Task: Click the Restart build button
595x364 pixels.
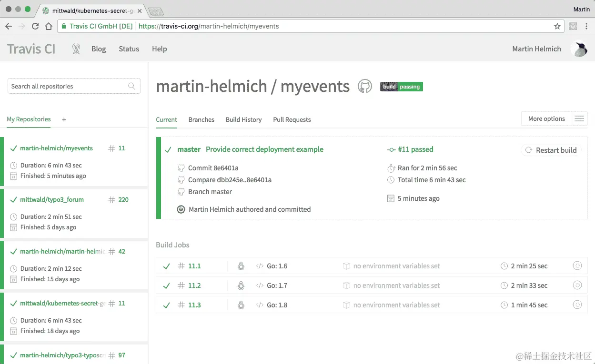Action: (551, 150)
